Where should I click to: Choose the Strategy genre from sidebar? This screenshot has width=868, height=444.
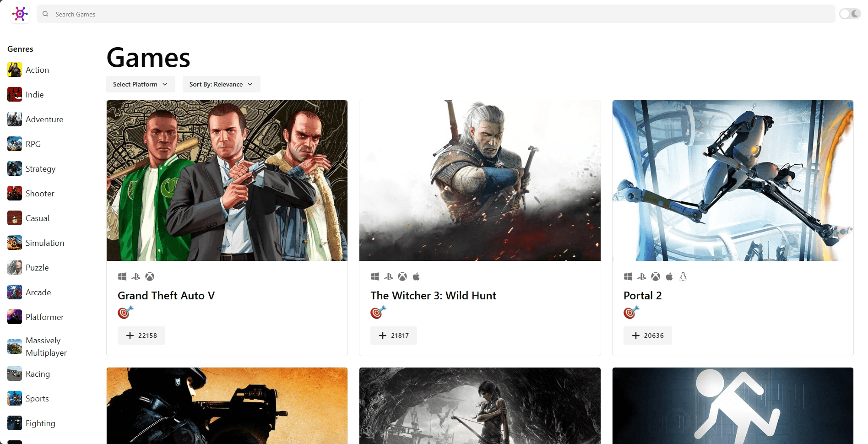tap(40, 169)
